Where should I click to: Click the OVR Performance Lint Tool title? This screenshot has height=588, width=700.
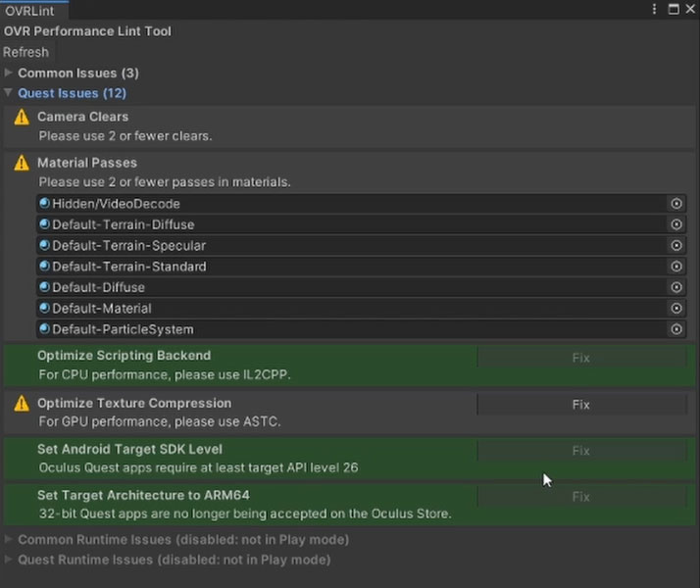click(x=87, y=31)
